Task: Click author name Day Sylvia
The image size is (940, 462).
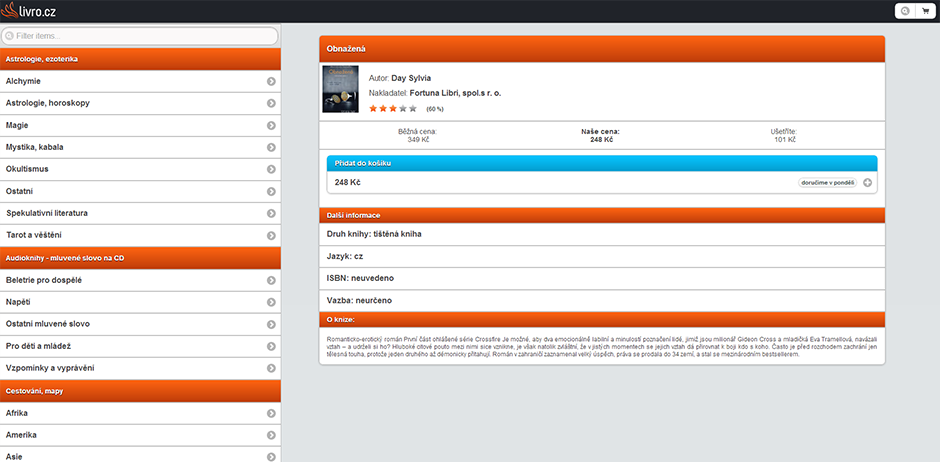Action: point(411,78)
